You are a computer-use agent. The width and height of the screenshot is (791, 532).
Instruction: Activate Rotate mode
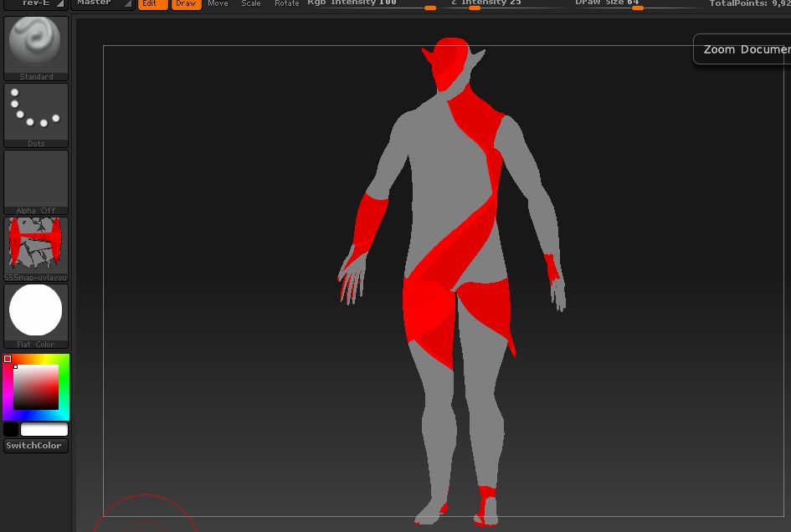(287, 4)
